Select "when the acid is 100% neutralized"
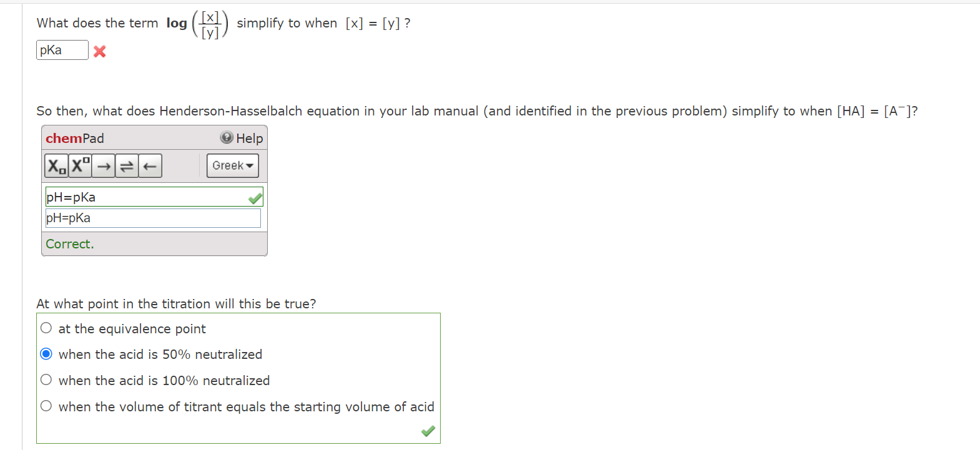Image resolution: width=980 pixels, height=450 pixels. point(46,379)
